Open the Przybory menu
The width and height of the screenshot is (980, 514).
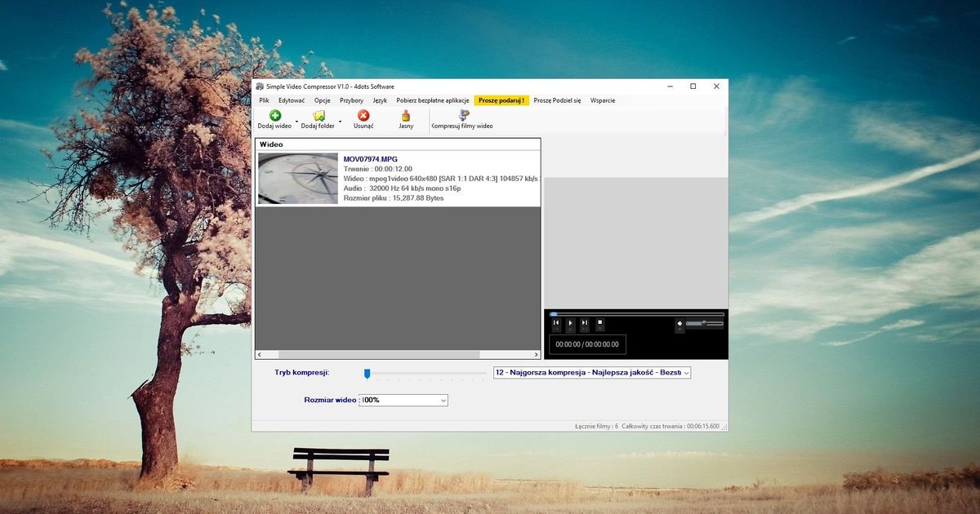(x=351, y=100)
